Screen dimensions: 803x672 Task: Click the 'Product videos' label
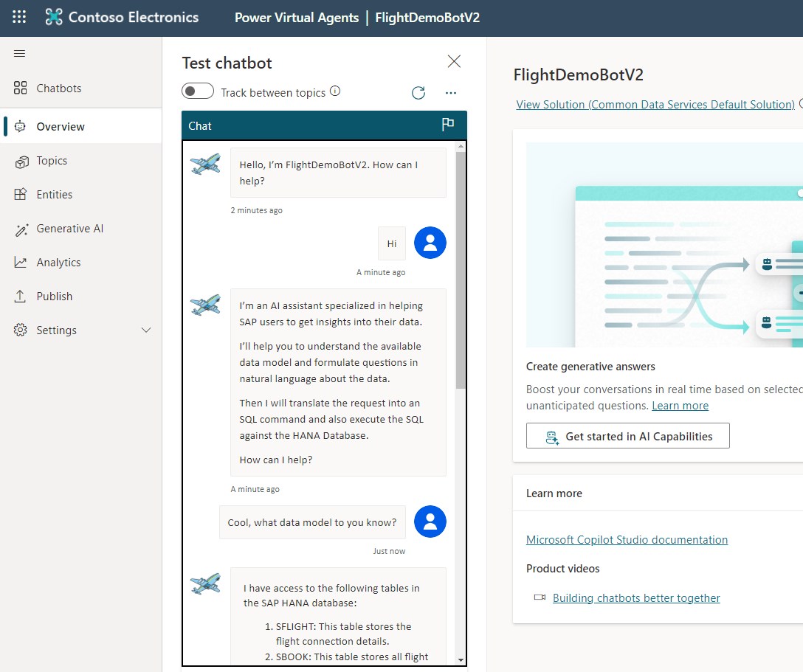563,569
